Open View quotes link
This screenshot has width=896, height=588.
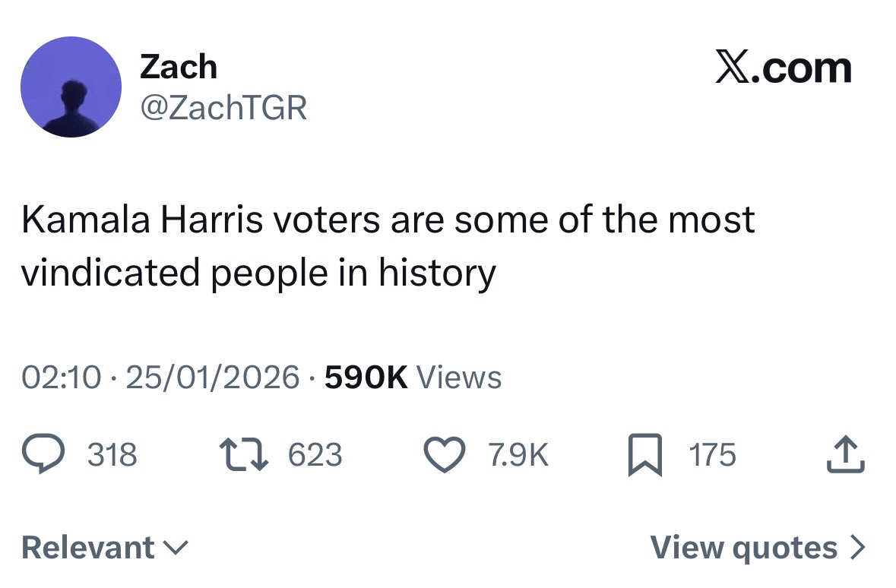743,548
